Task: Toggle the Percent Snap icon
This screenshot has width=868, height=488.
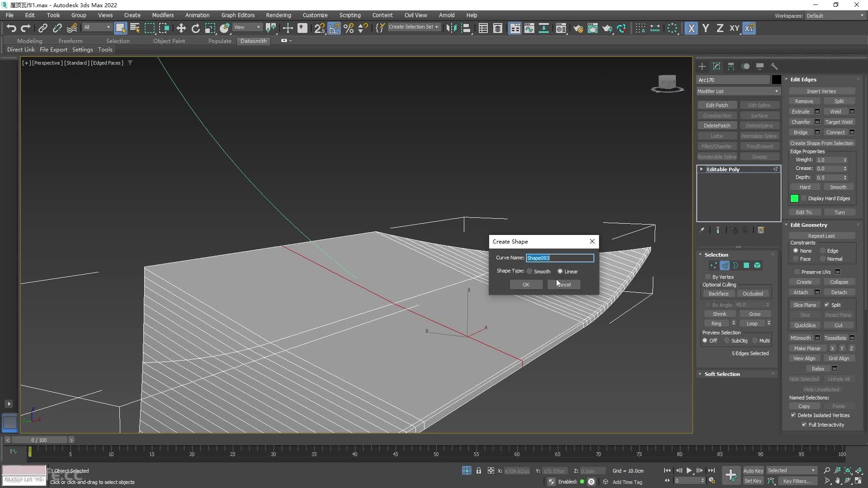Action: point(349,28)
